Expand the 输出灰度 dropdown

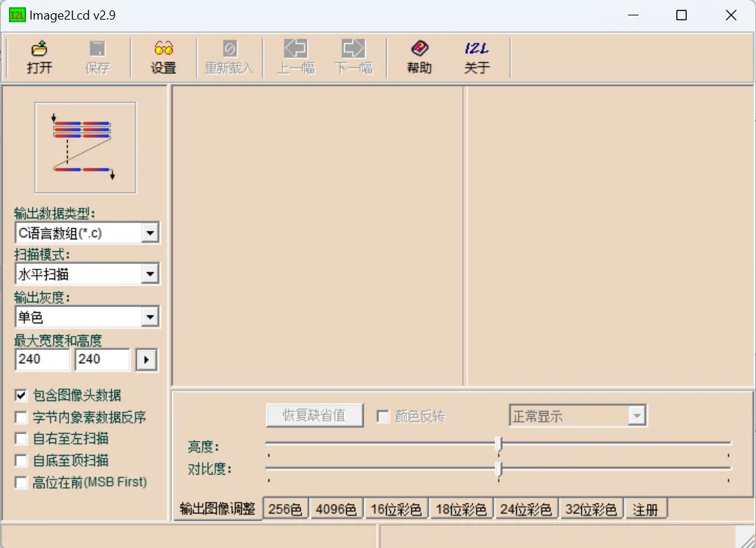click(x=150, y=318)
